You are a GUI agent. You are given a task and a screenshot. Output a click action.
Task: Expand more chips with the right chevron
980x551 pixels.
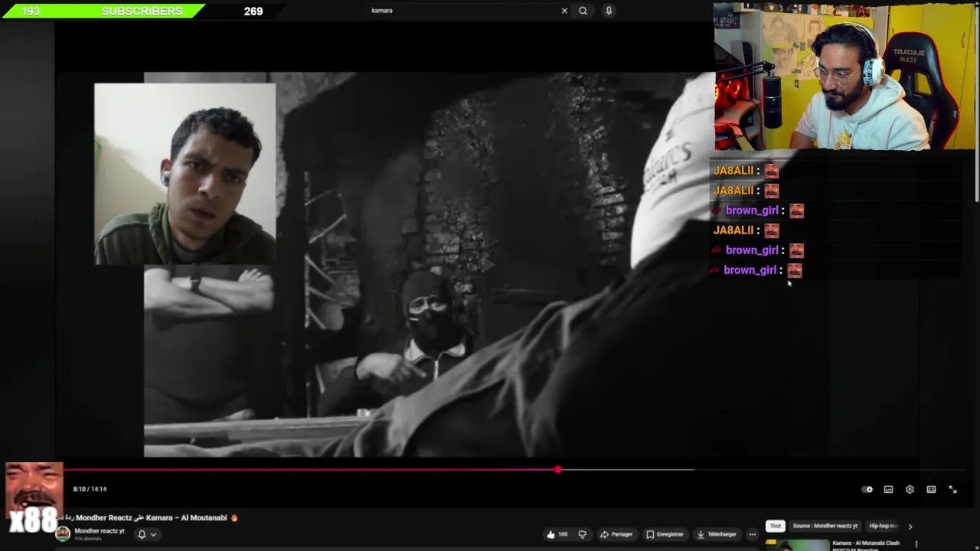point(910,526)
